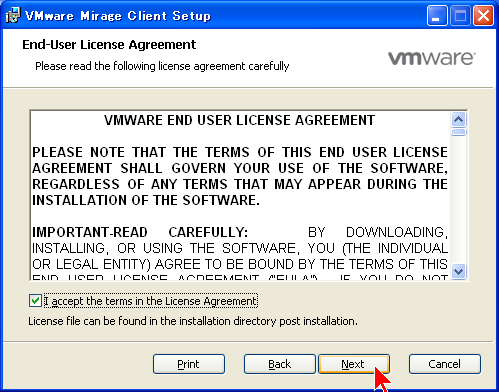Minimize the setup window
The height and width of the screenshot is (392, 499).
(x=437, y=16)
